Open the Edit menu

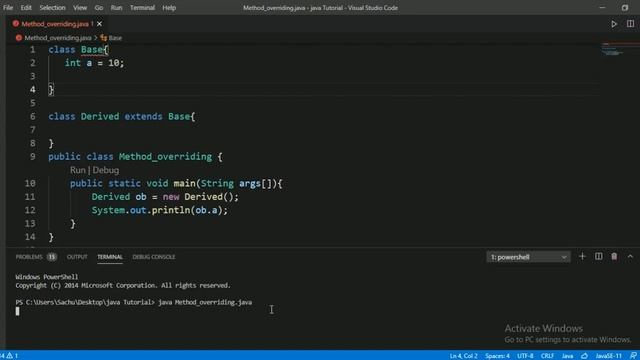pos(26,8)
